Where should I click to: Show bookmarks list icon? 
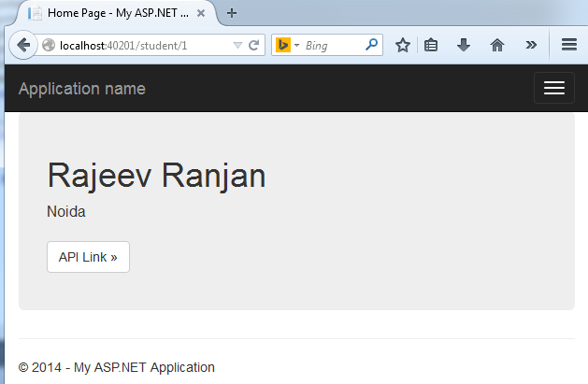click(x=431, y=45)
